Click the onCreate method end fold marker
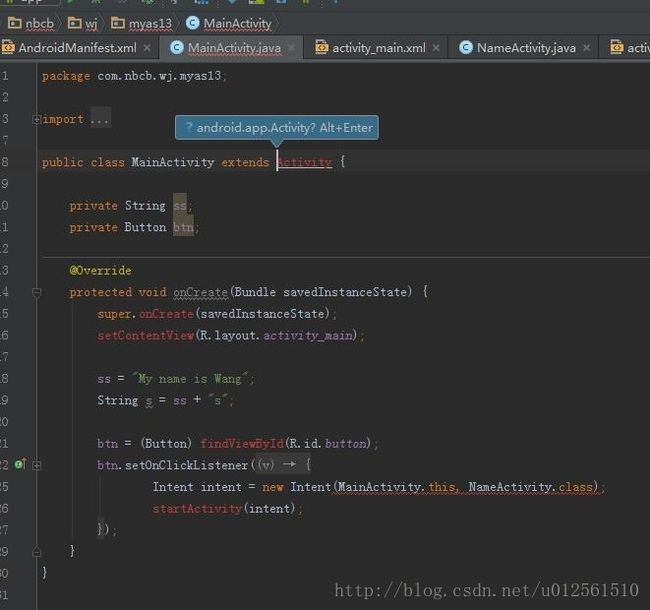Viewport: 650px width, 610px height. [x=36, y=552]
